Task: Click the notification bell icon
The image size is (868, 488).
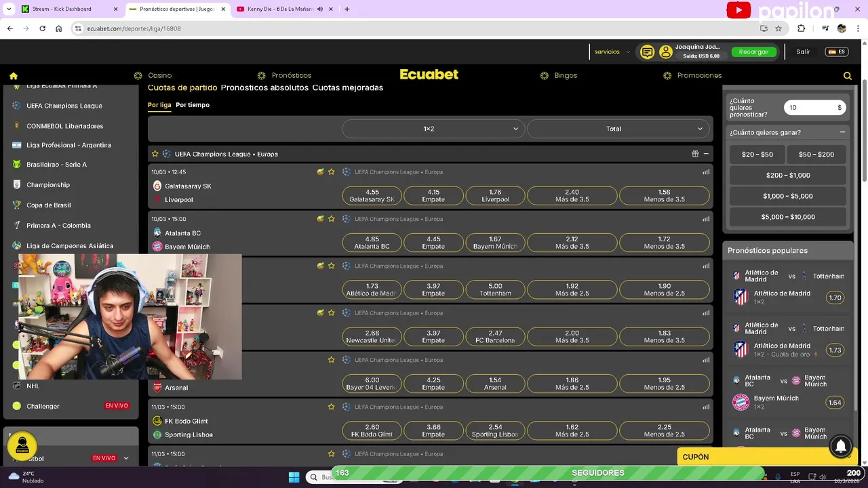Action: tap(841, 446)
